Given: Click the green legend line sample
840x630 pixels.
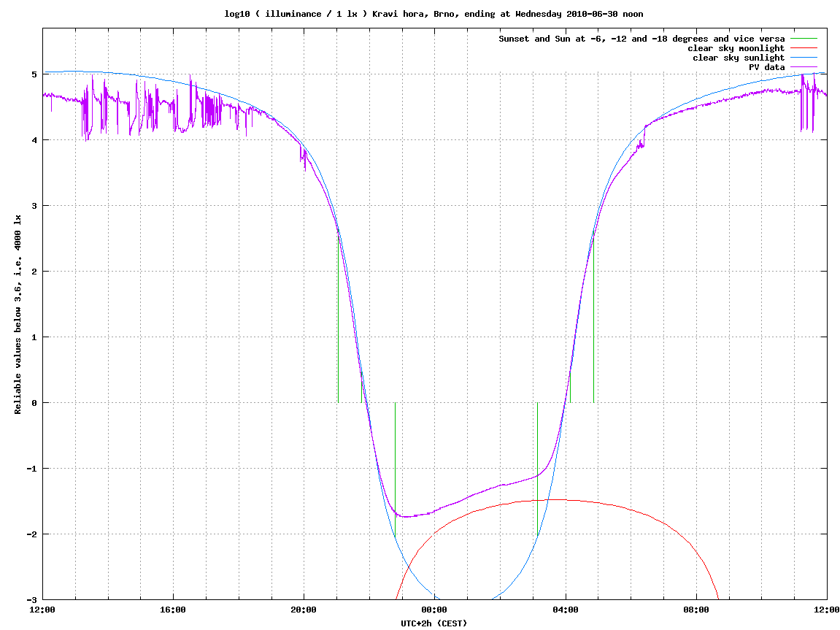Looking at the screenshot, I should click(804, 39).
